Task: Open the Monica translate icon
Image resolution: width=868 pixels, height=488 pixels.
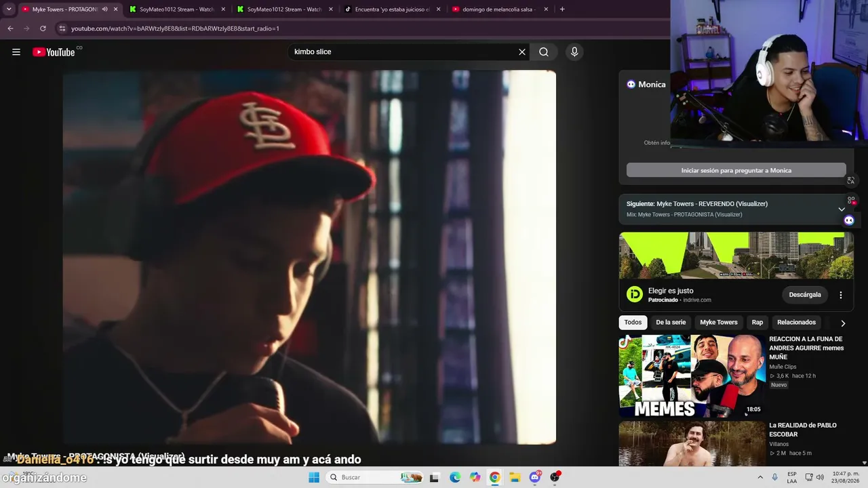Action: click(850, 181)
